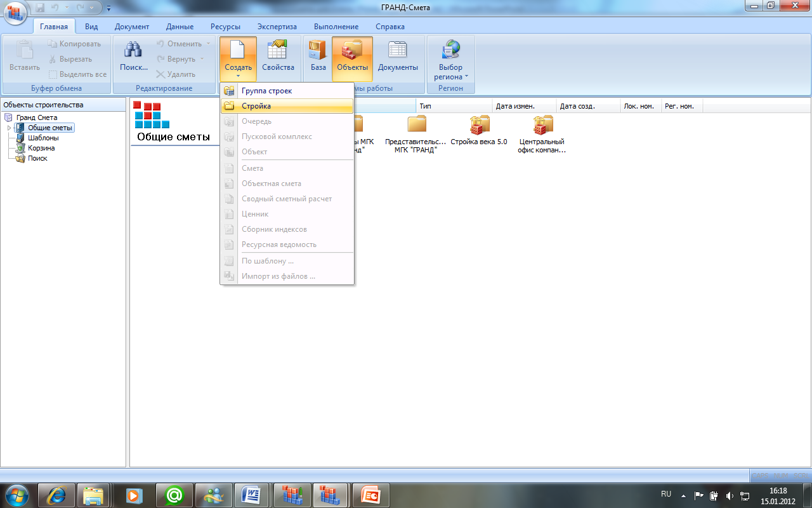Collapse the Создать dropdown button
The image size is (812, 508).
click(x=239, y=59)
